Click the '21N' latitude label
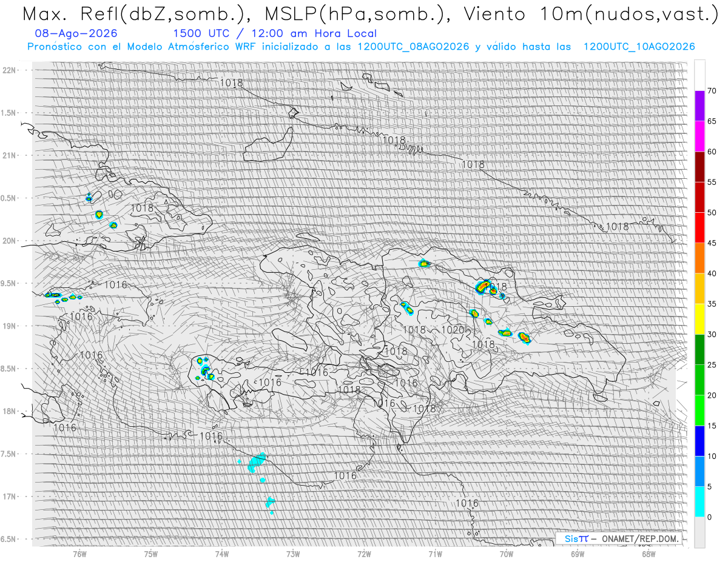 pos(10,155)
